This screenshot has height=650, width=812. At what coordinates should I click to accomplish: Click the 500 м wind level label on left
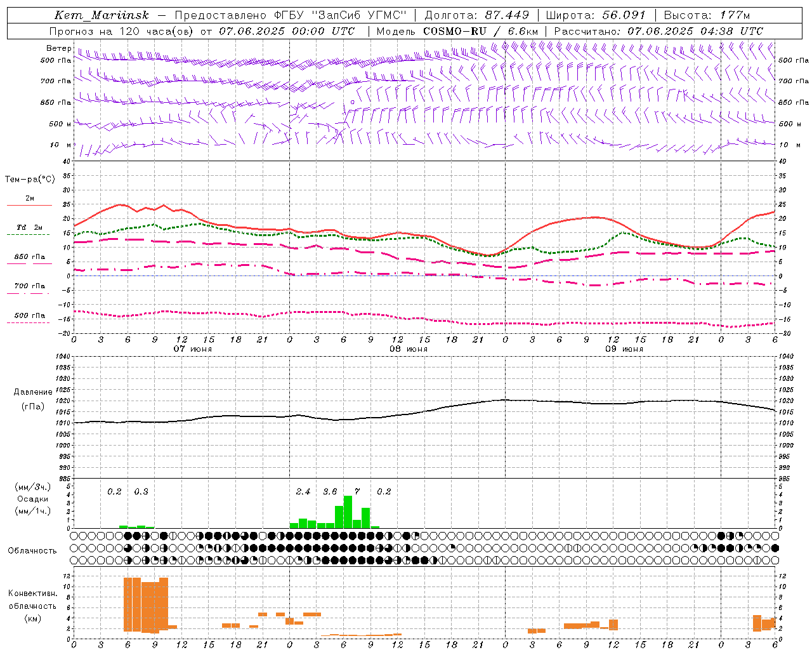pos(60,124)
